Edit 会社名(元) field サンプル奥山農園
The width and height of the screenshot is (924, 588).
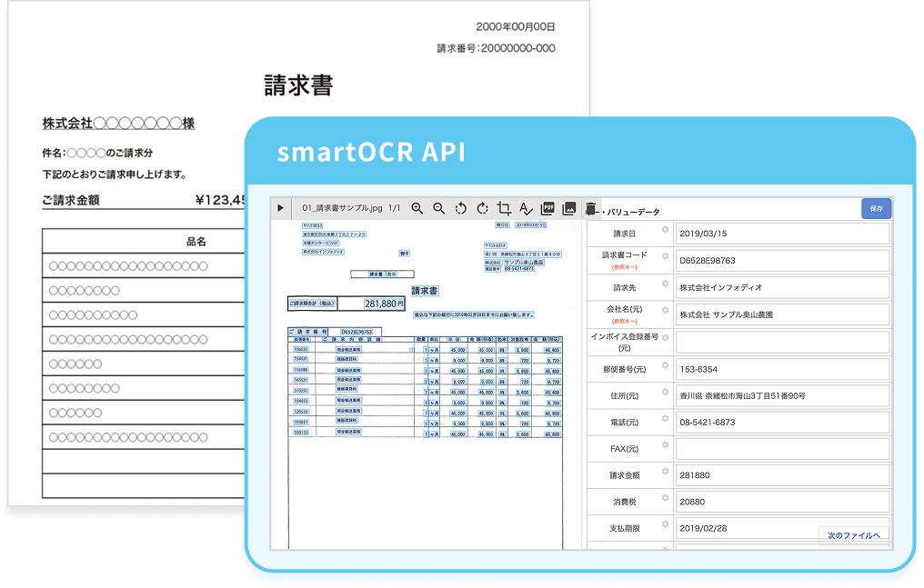[x=782, y=314]
